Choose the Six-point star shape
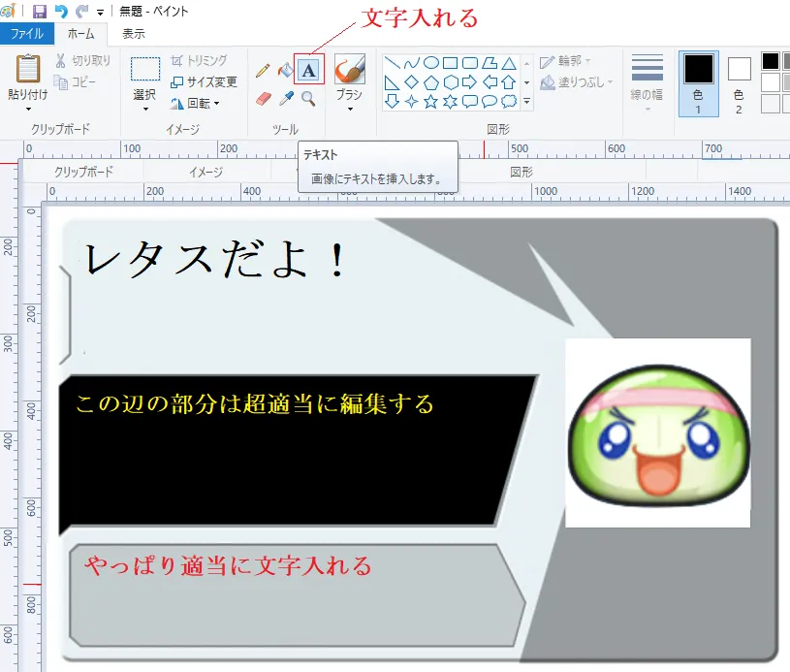 coord(450,101)
